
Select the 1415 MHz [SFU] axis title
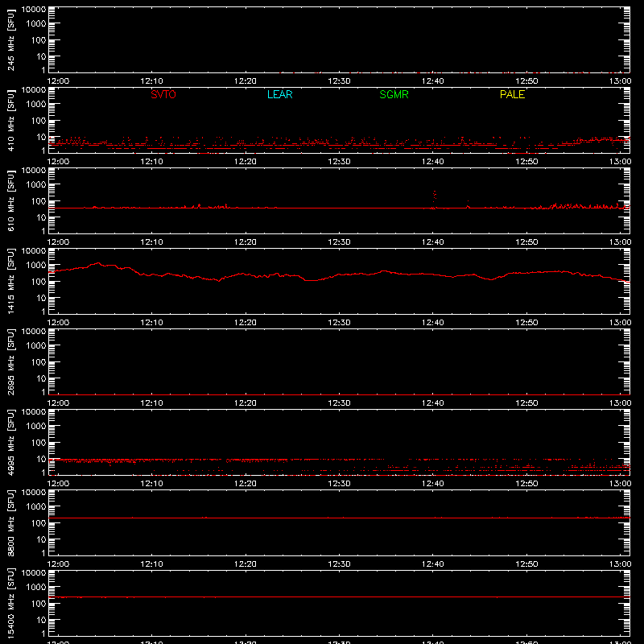coord(10,281)
